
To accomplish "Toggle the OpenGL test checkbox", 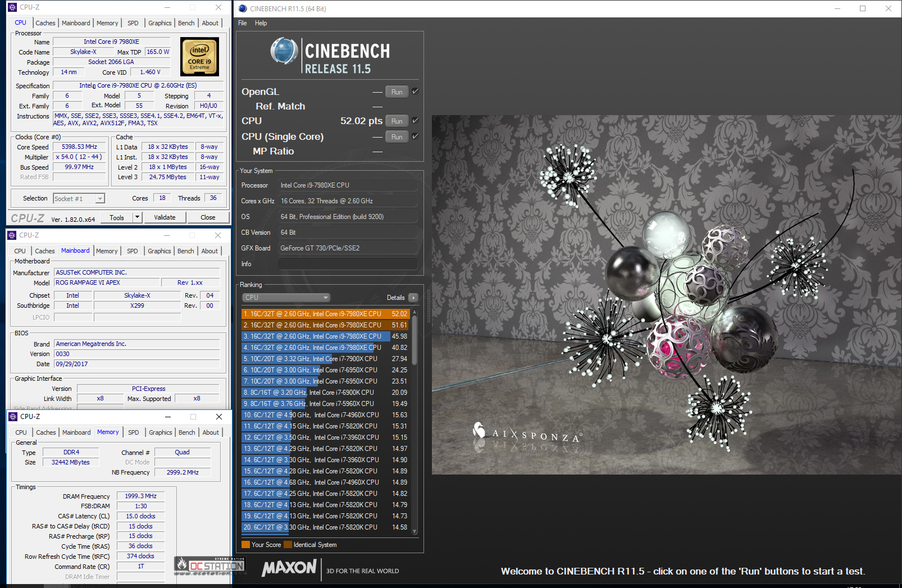I will (x=415, y=91).
